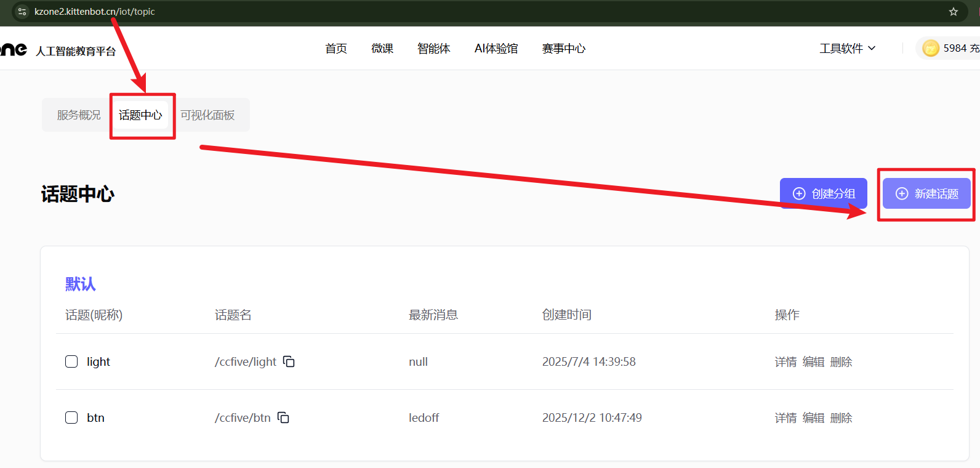
Task: Click 删除 for the light topic
Action: tap(841, 362)
